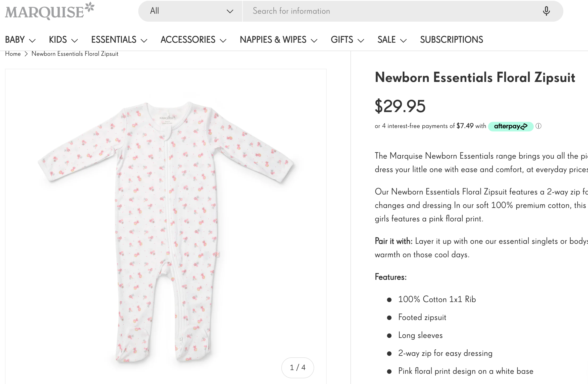Click the 1 / 4 image counter

(x=297, y=368)
